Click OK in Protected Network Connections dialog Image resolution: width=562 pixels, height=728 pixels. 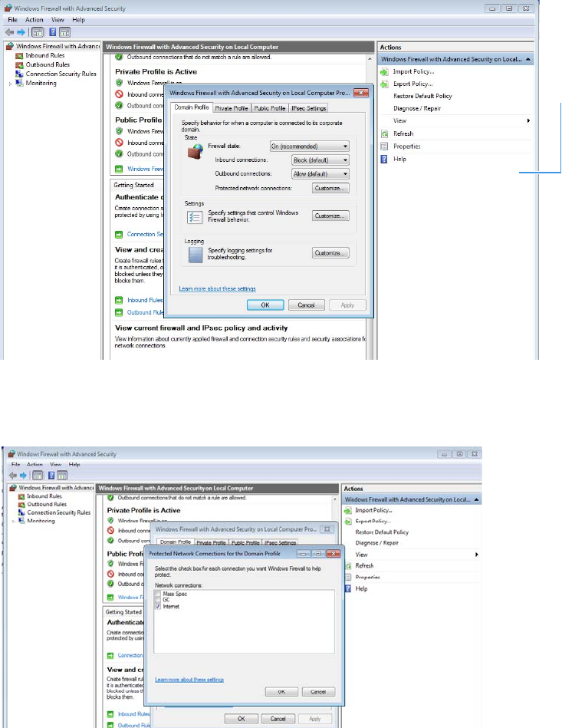pyautogui.click(x=281, y=692)
